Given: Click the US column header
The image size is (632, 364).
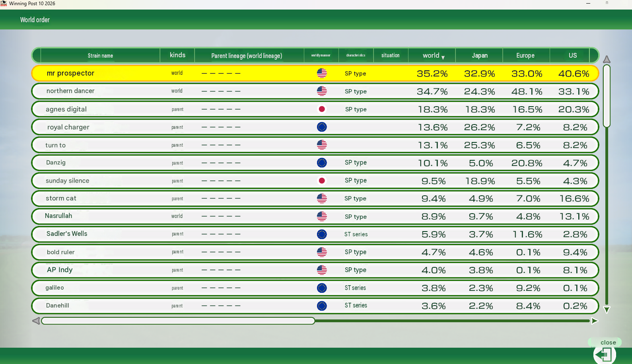Looking at the screenshot, I should coord(572,55).
